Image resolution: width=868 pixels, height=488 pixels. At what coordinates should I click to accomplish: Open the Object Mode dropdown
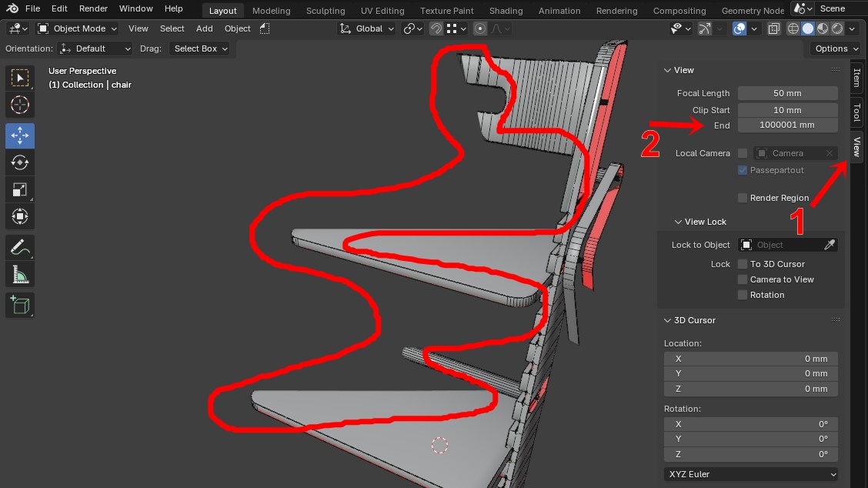pos(77,28)
